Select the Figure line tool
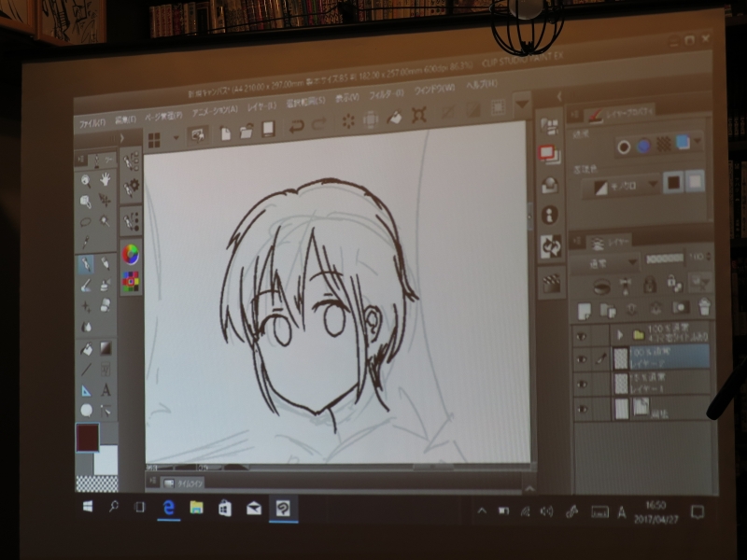This screenshot has height=560, width=747. click(86, 370)
